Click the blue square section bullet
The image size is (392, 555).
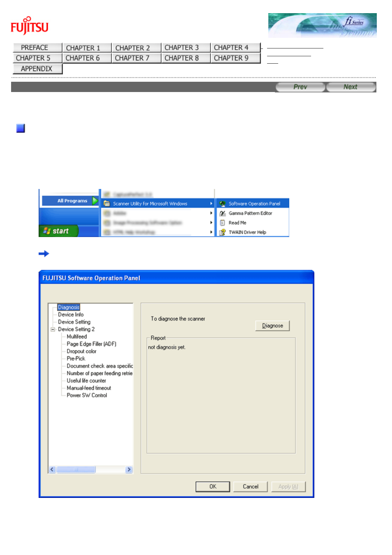21,128
